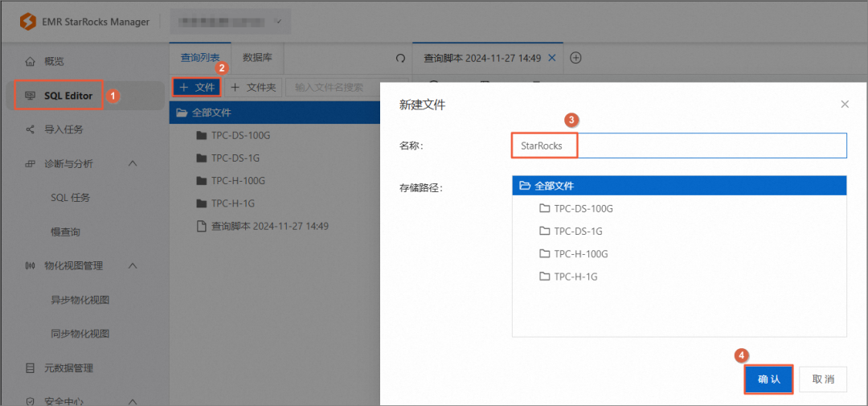Open 导入任务 in the sidebar
This screenshot has height=406, width=868.
[x=63, y=129]
